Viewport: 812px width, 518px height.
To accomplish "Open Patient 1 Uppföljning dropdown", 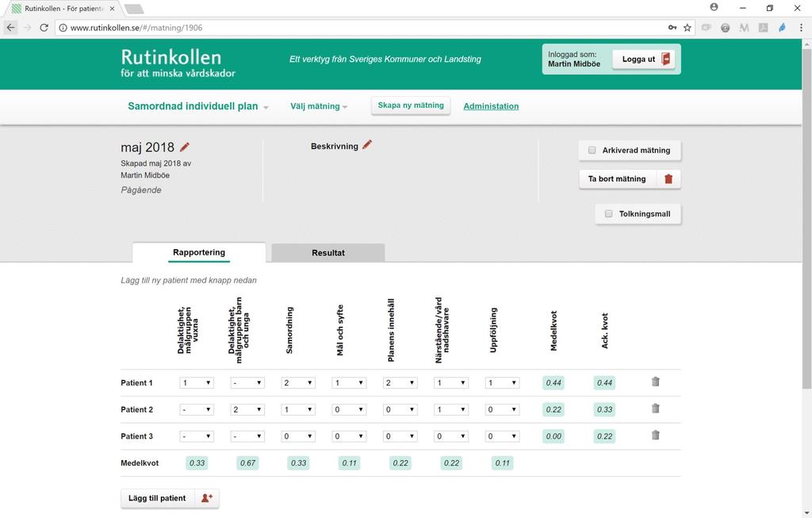I will 502,383.
